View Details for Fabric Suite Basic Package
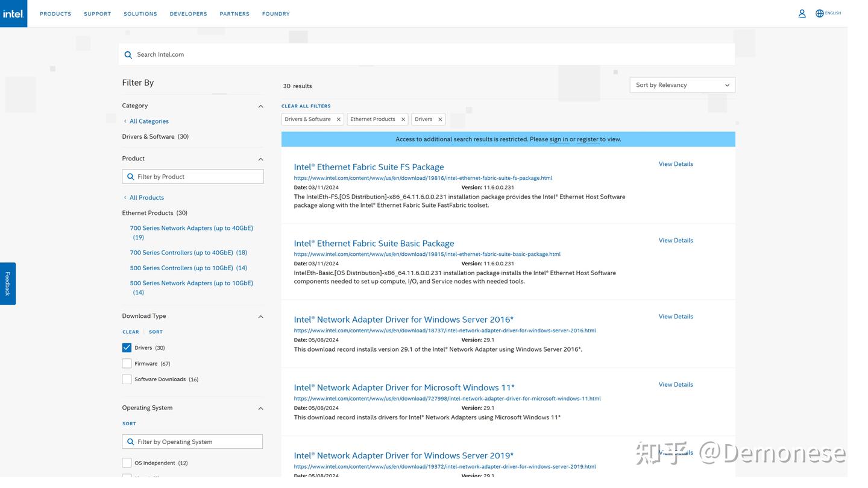868x488 pixels. click(676, 241)
